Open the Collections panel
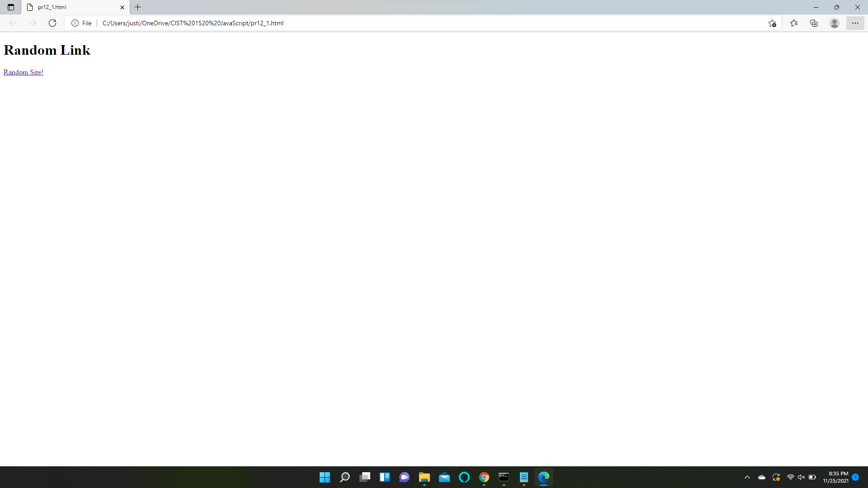868x488 pixels. [x=814, y=23]
